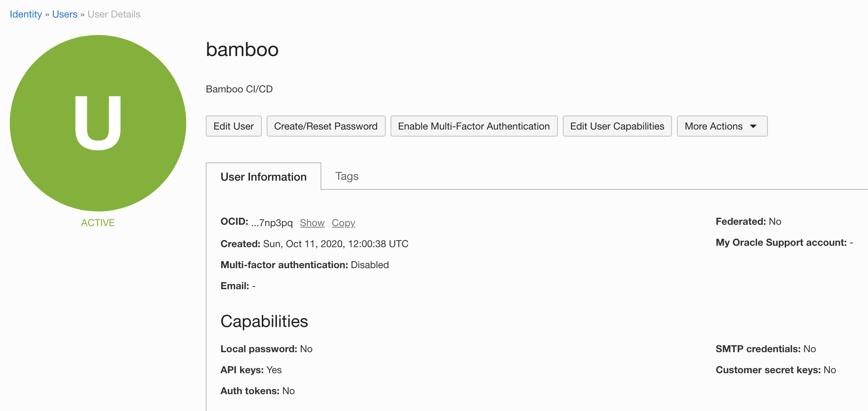Select the User Information tab
The height and width of the screenshot is (411, 868).
pyautogui.click(x=264, y=176)
